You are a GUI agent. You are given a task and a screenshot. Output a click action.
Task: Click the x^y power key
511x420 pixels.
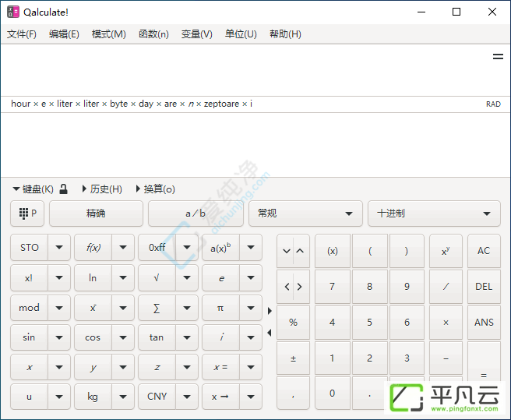point(446,251)
